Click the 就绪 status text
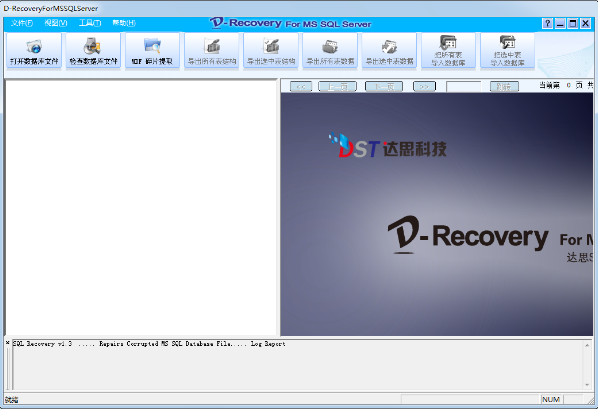The height and width of the screenshot is (409, 598). coord(12,399)
